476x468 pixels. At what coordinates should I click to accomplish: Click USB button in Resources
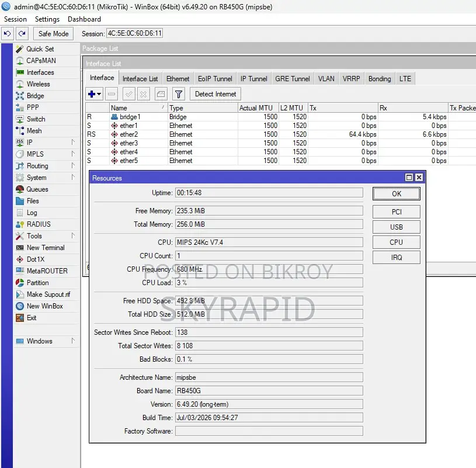point(397,227)
